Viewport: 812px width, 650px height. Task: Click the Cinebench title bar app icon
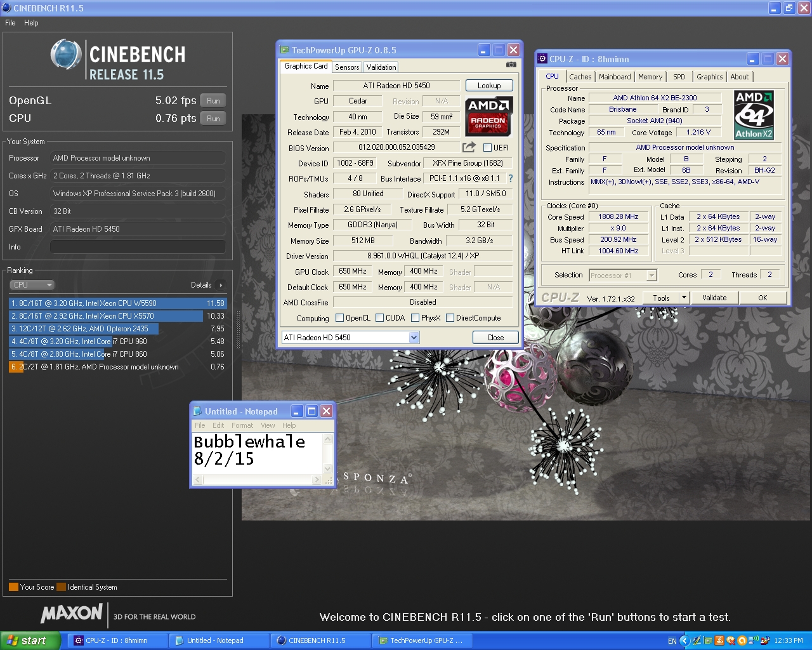point(7,8)
